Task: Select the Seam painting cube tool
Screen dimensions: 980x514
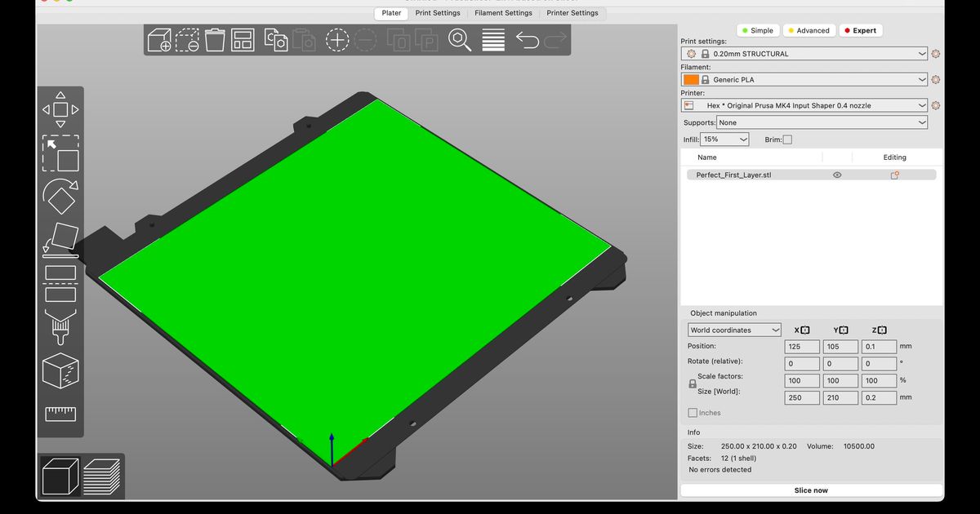Action: (x=60, y=370)
